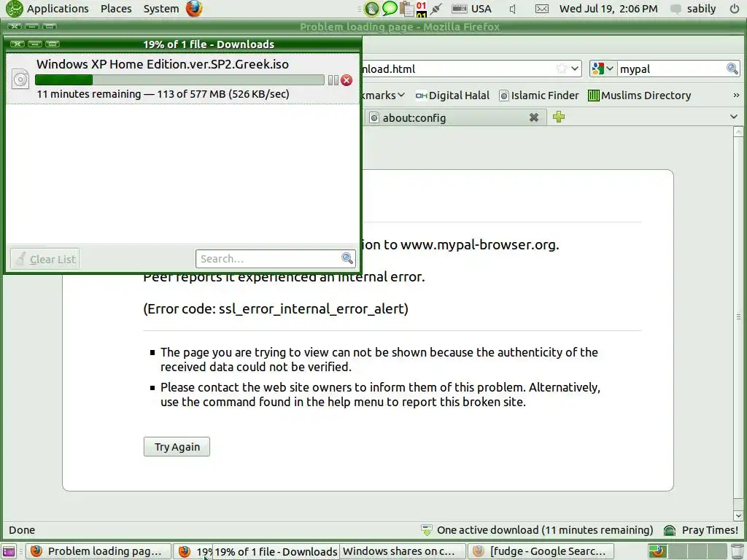Click the green round applet icon in panel
This screenshot has height=560, width=747.
click(371, 9)
